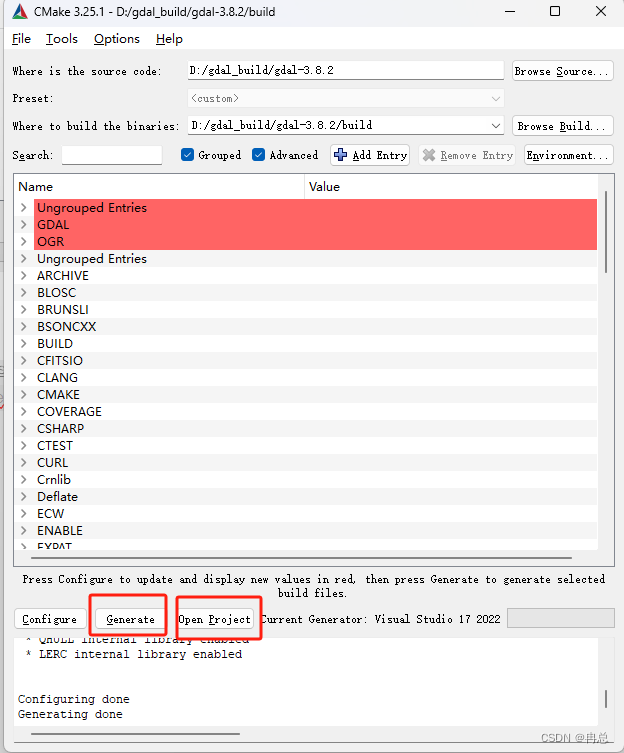Image resolution: width=624 pixels, height=753 pixels.
Task: Click the entries list horizontal scrollbar
Action: click(301, 558)
